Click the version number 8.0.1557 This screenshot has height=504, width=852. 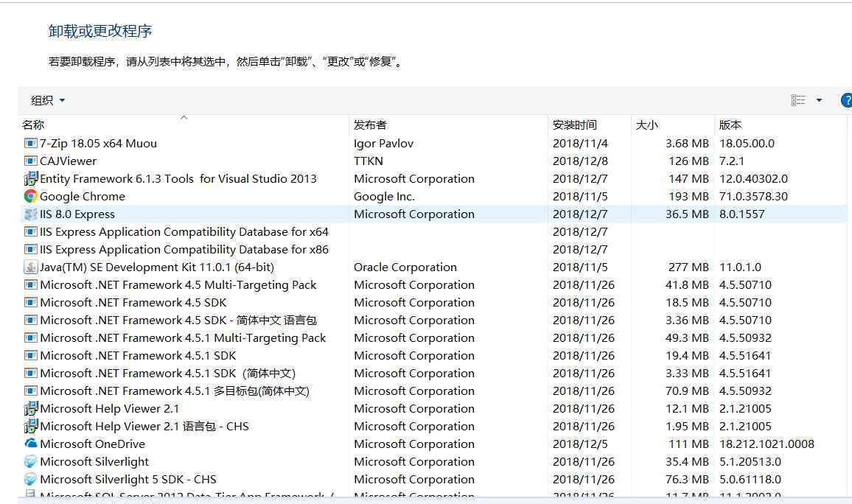coord(741,214)
